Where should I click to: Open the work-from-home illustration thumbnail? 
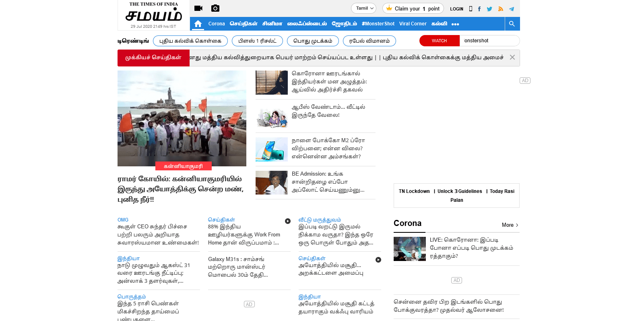point(272,116)
